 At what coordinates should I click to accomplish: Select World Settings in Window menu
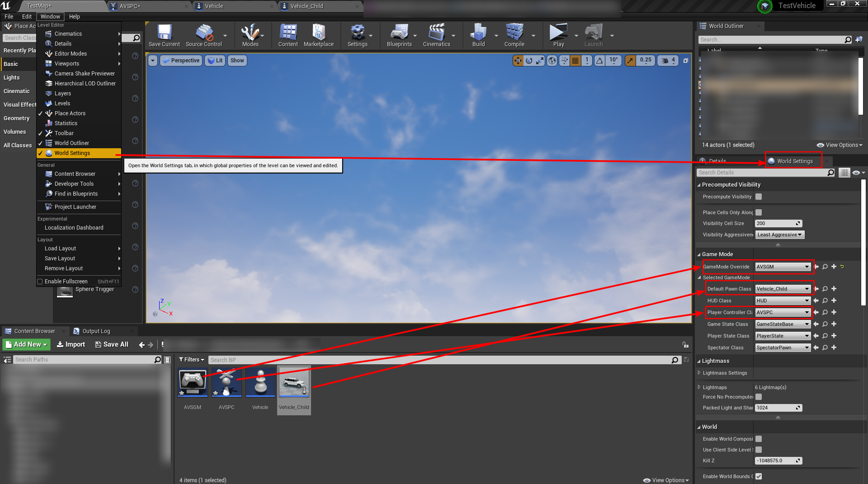coord(79,153)
